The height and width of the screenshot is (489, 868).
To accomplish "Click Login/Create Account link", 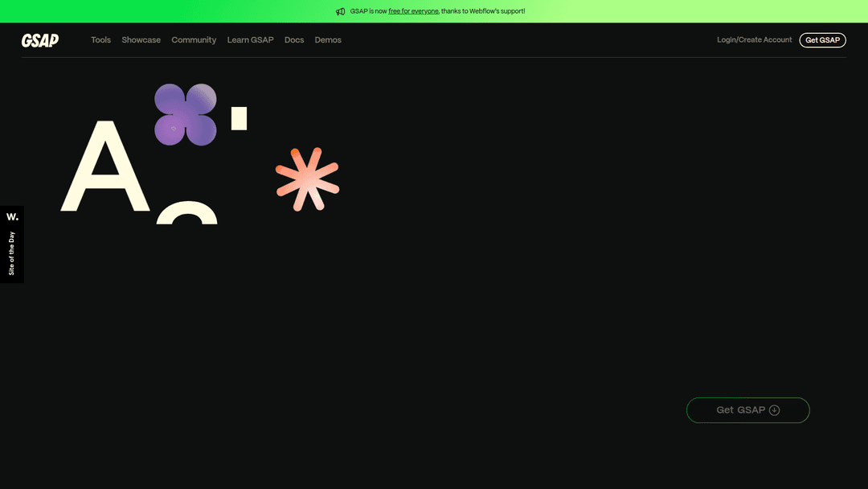I will click(754, 40).
